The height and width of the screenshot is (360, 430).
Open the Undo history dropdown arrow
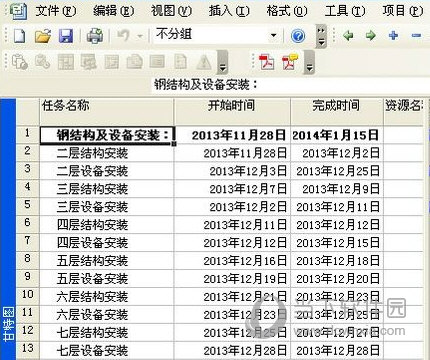click(140, 36)
